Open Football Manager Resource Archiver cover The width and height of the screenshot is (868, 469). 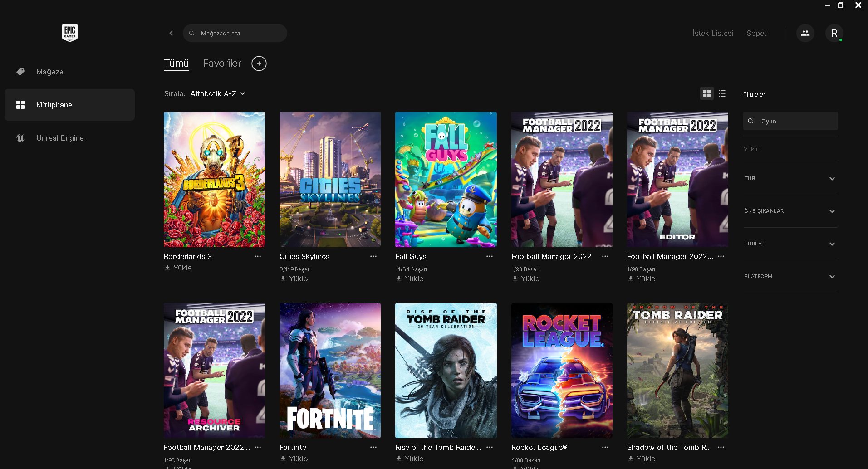[214, 371]
